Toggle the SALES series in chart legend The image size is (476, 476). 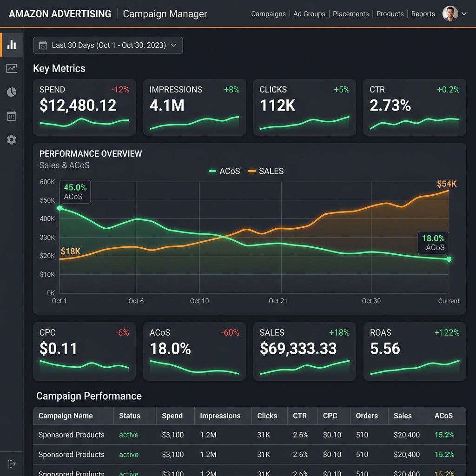point(266,171)
